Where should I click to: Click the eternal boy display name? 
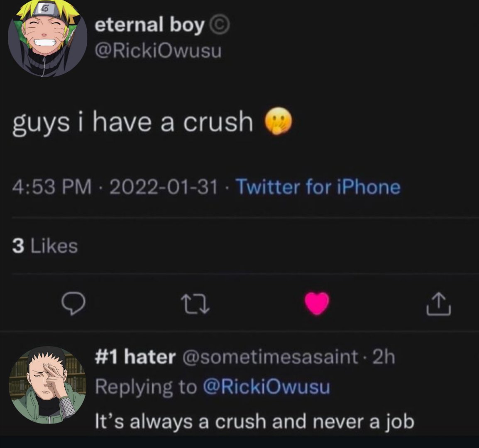[x=150, y=25]
